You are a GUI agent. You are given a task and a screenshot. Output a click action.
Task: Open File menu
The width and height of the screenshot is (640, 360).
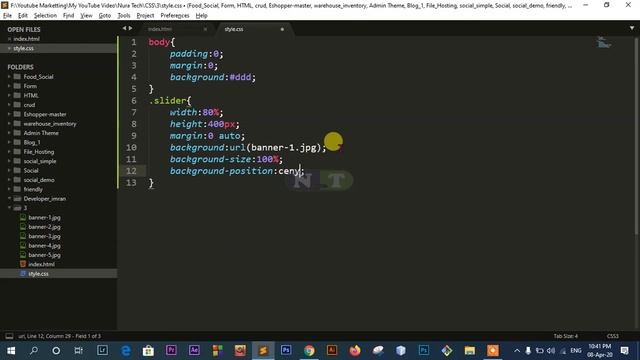7,16
